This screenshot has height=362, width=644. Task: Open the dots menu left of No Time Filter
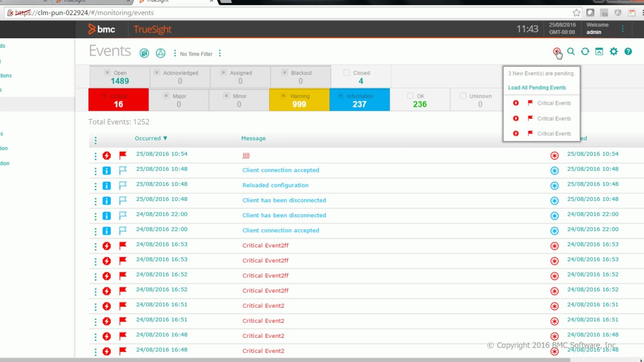pos(175,53)
